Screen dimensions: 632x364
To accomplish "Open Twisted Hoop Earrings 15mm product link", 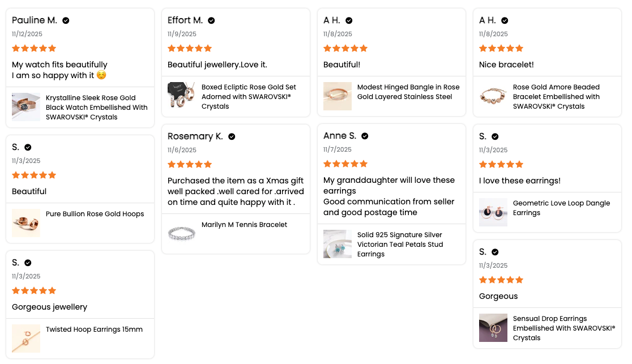I will [94, 329].
